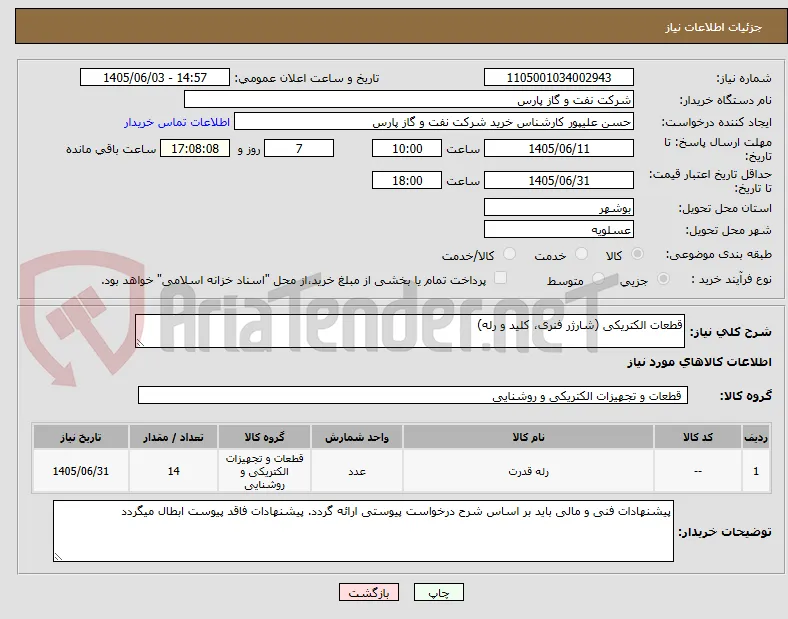Select the کالا/خدمت radio button
Screen dimensions: 788x619
tap(509, 254)
